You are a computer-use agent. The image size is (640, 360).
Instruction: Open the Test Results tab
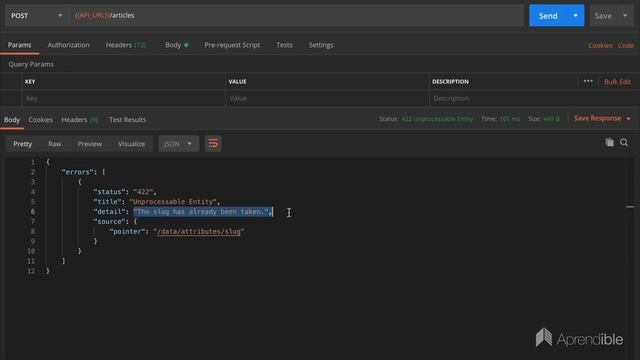[127, 120]
